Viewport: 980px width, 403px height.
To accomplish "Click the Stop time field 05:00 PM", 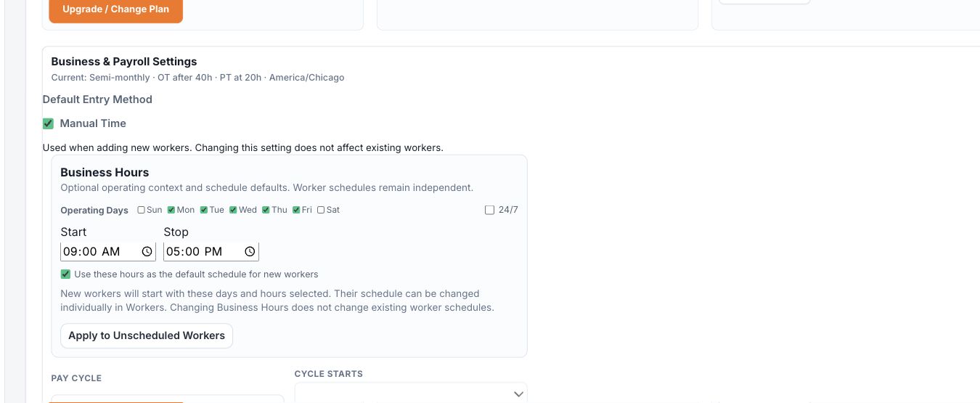I will tap(211, 251).
